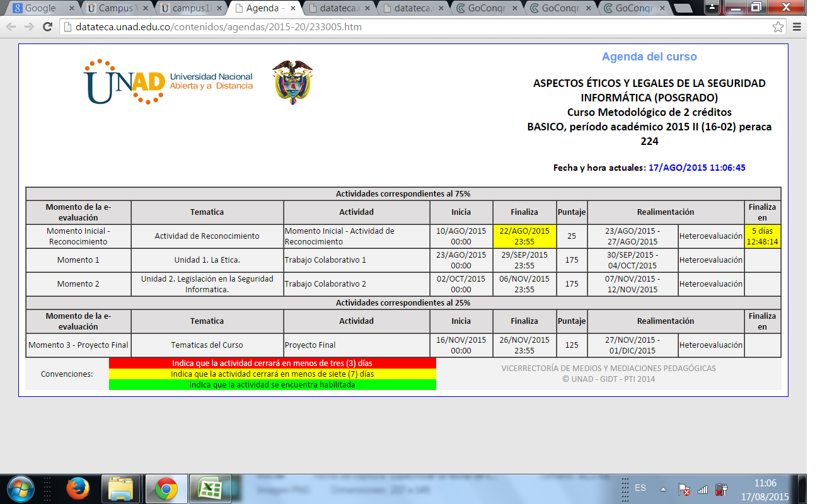
Task: Click 'Trabajo Colaborativo 2' activity cell
Action: click(357, 284)
